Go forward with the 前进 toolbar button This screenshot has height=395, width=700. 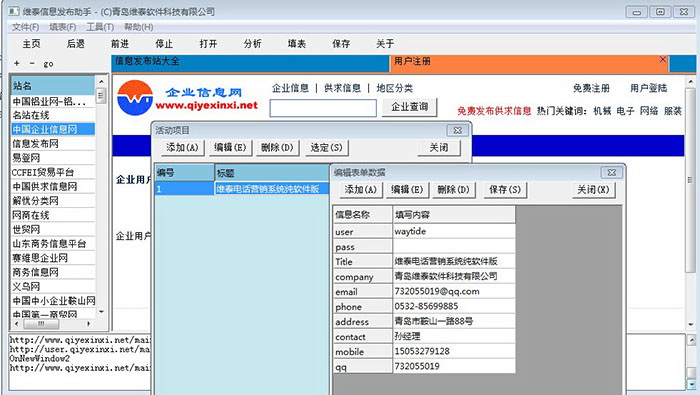point(120,44)
